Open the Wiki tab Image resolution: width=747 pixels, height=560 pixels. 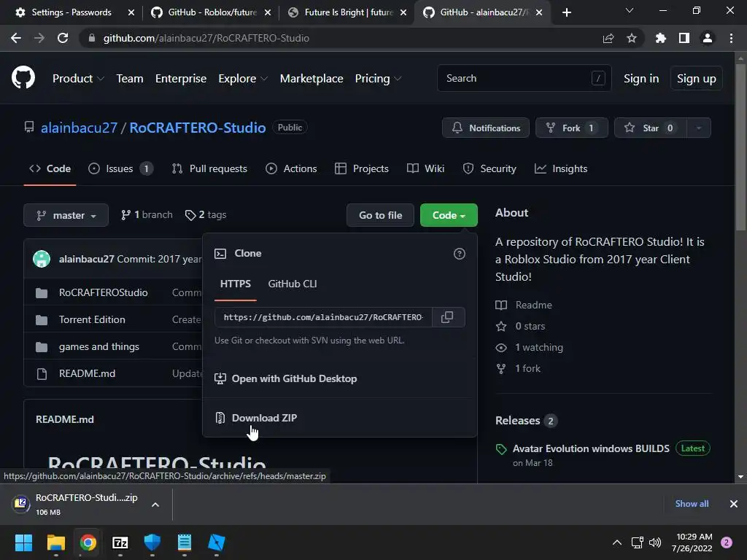pyautogui.click(x=425, y=168)
